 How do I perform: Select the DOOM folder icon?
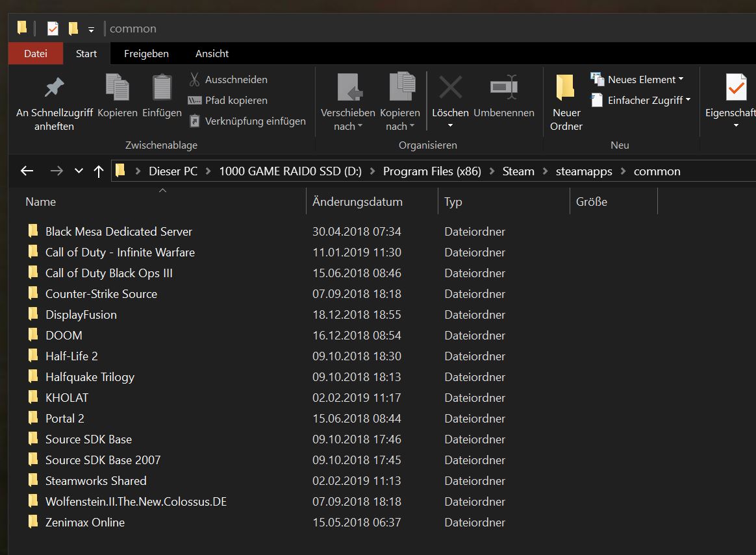point(32,334)
